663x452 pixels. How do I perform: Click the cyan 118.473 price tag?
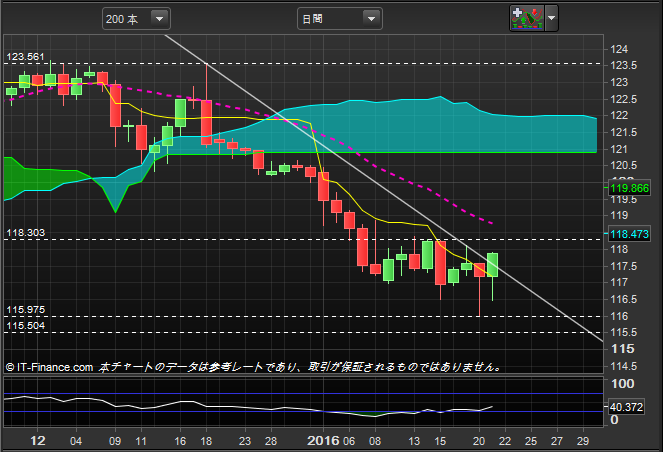(629, 234)
